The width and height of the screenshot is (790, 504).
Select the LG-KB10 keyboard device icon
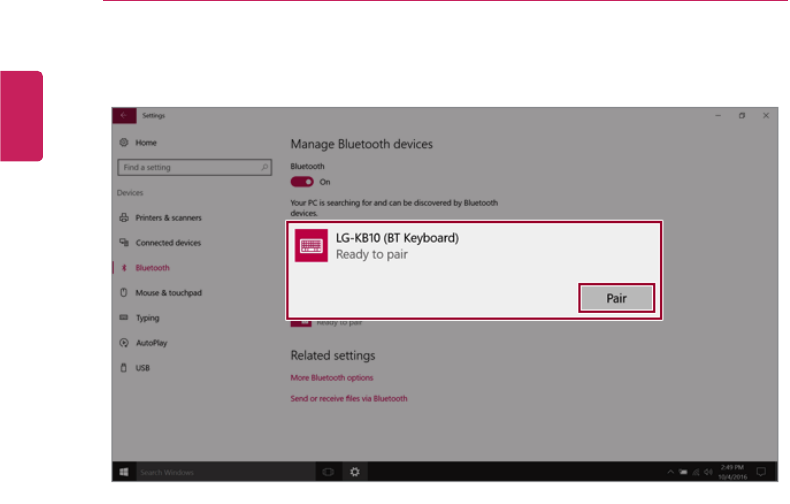(x=311, y=245)
